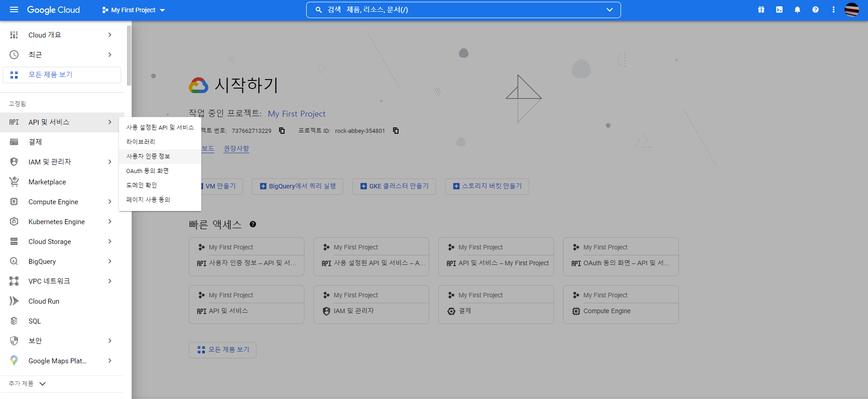Select OAuth 동의 화면 from the submenu
This screenshot has width=868, height=399.
pos(160,171)
